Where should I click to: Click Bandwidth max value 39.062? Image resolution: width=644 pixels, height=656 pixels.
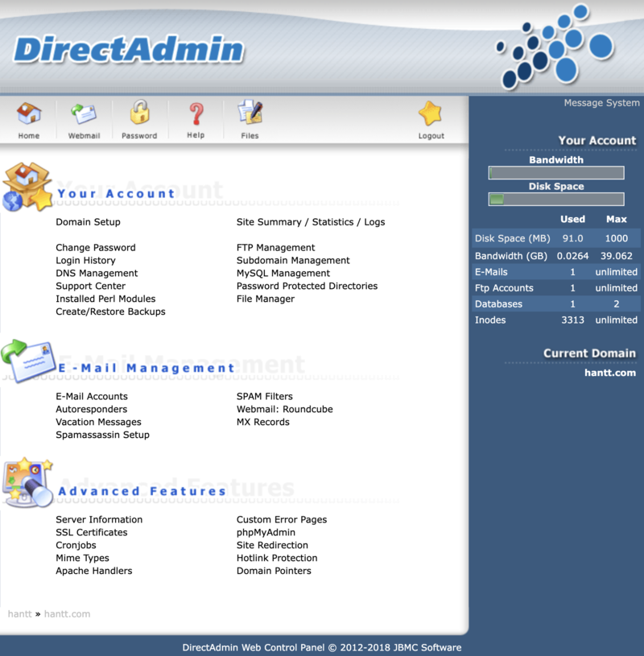[617, 256]
